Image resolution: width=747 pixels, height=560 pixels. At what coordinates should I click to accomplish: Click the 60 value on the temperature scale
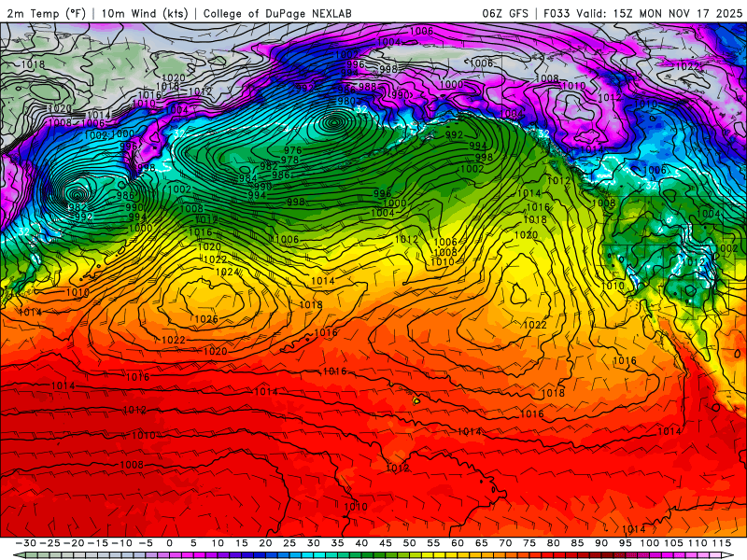(458, 543)
